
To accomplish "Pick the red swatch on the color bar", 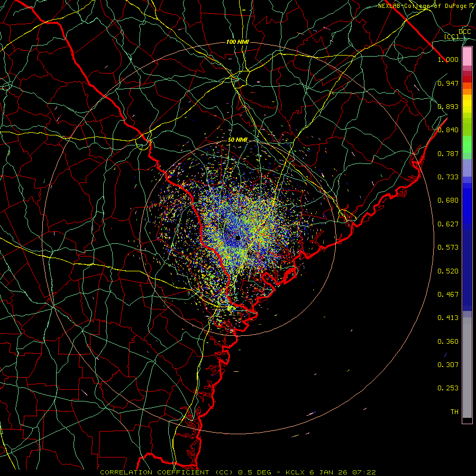I will 467,79.
